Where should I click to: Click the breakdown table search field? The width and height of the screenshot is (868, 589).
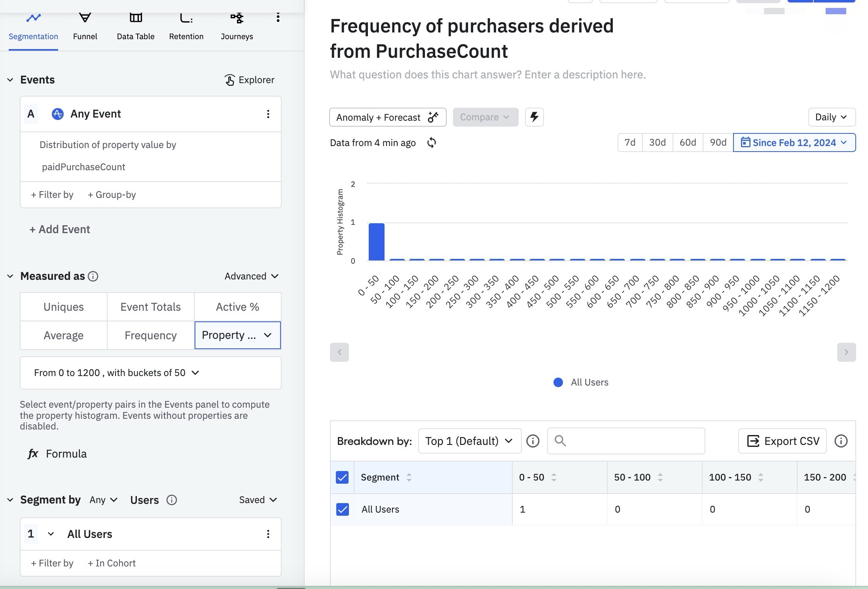pyautogui.click(x=626, y=441)
